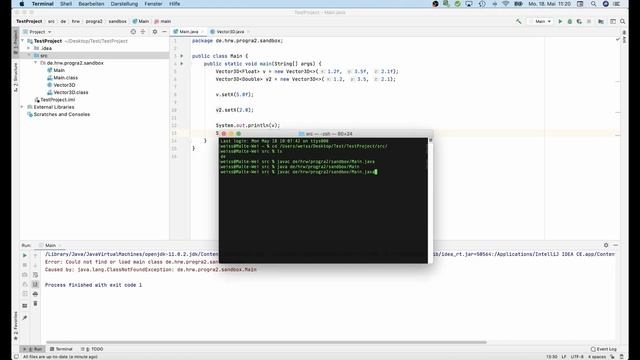
Task: Select TestProject.iml in project tree
Action: [x=57, y=100]
